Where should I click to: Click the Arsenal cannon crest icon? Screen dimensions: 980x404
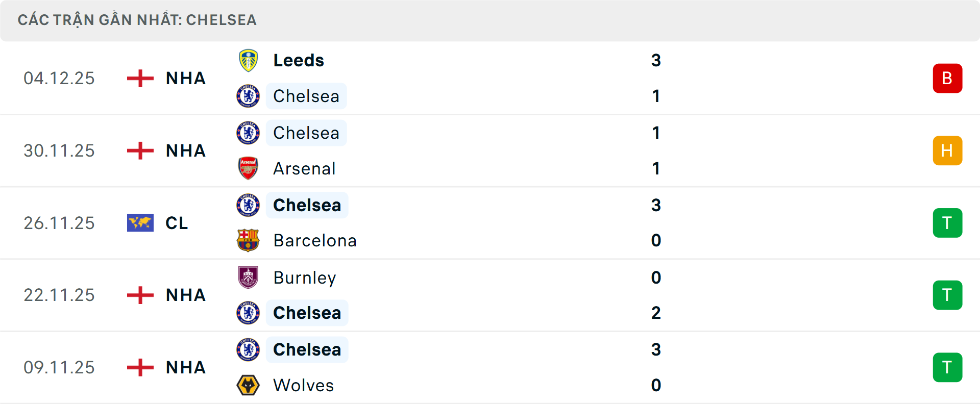pyautogui.click(x=248, y=168)
